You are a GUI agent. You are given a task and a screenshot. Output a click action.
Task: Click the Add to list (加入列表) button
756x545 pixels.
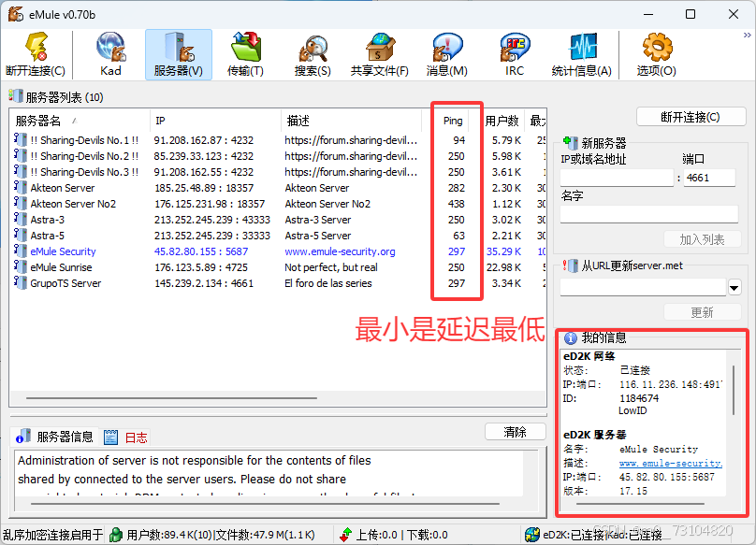pos(702,239)
